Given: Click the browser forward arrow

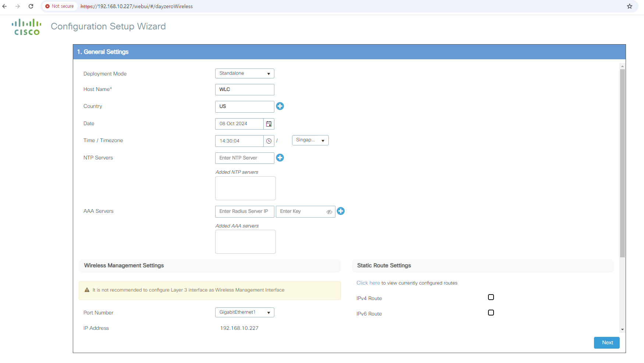Looking at the screenshot, I should (x=18, y=6).
